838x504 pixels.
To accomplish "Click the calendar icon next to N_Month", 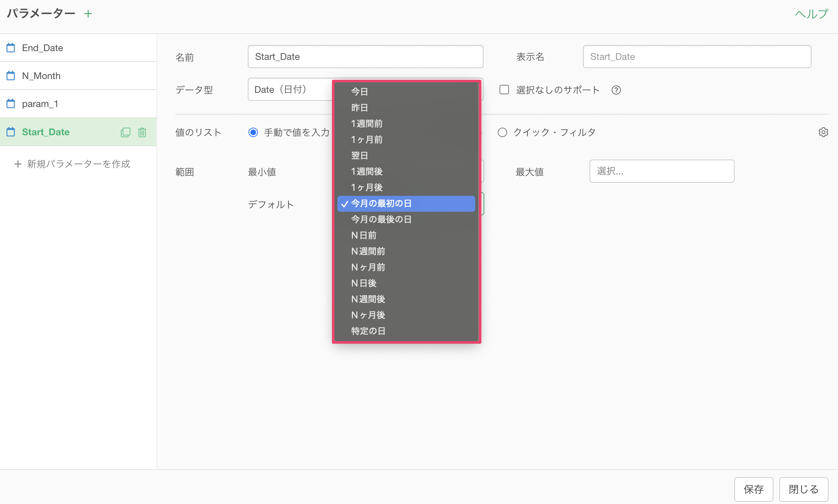I will point(11,76).
